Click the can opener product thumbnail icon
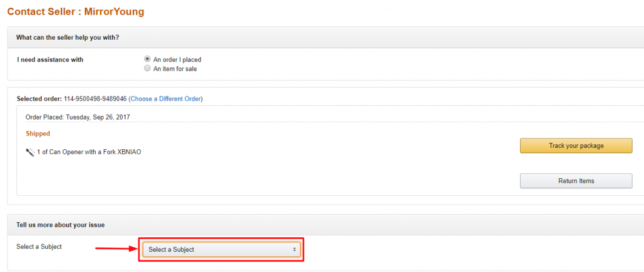Viewport: 644px width, 272px height. coord(30,152)
